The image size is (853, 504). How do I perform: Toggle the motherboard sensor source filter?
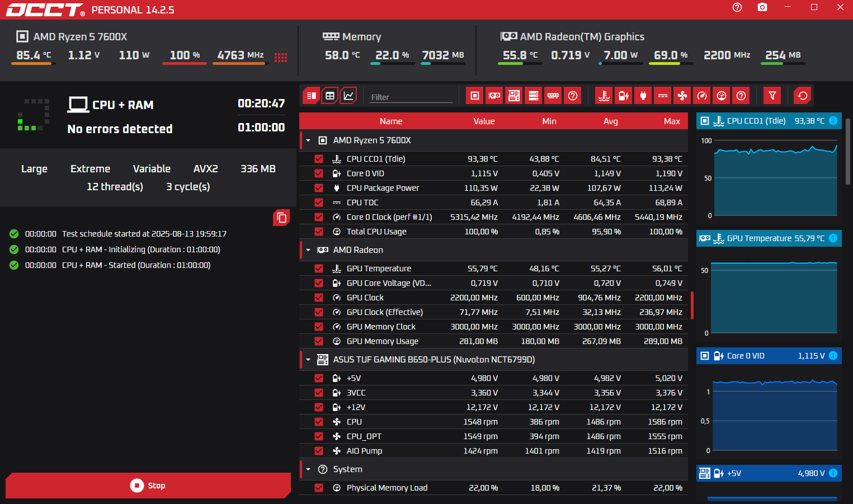click(x=514, y=96)
